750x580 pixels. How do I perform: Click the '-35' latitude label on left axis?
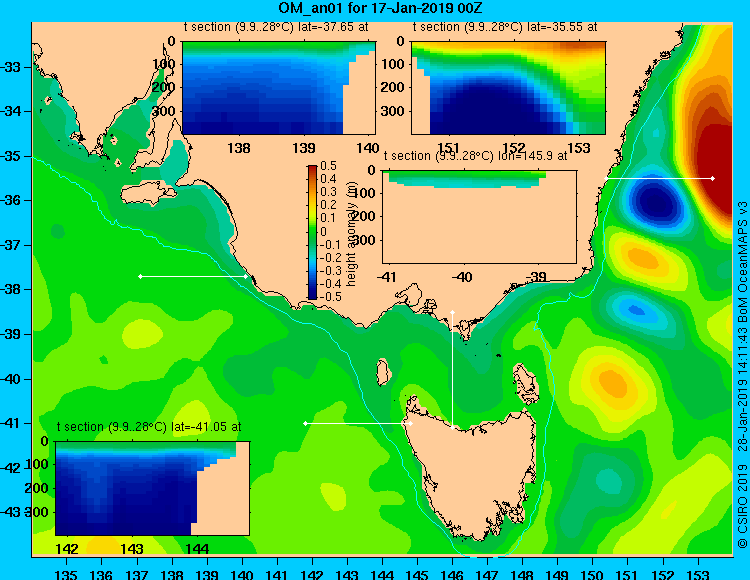click(11, 156)
